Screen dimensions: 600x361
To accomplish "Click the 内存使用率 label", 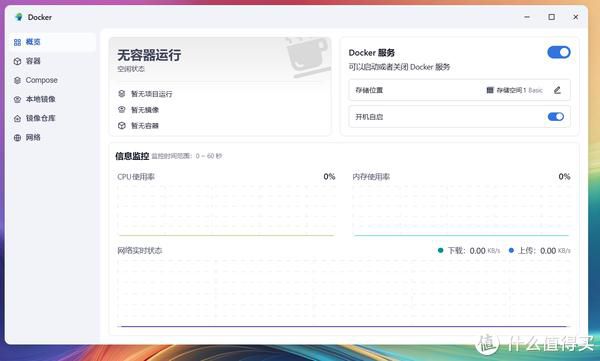I will click(371, 177).
